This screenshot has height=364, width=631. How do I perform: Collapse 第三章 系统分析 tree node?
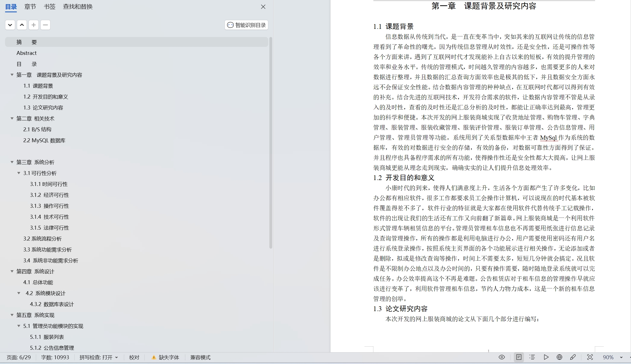[12, 162]
